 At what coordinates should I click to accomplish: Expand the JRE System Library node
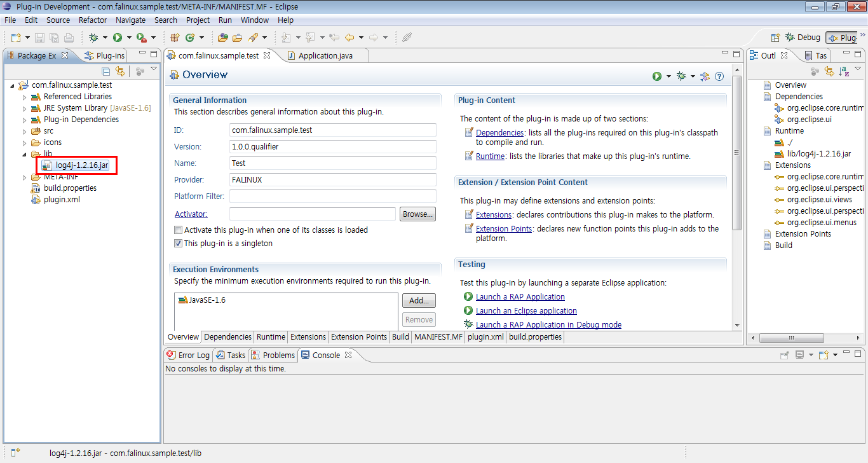click(x=25, y=108)
